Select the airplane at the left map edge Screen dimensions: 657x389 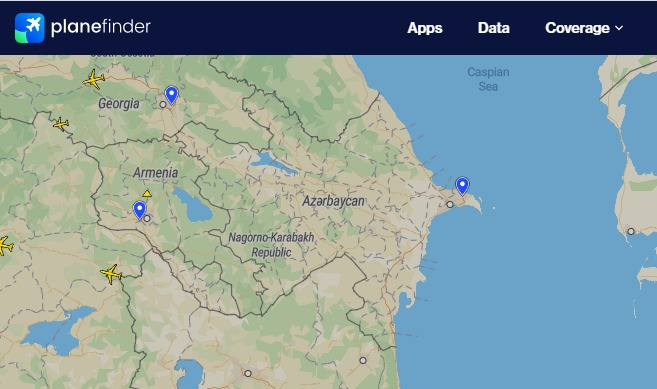point(6,245)
